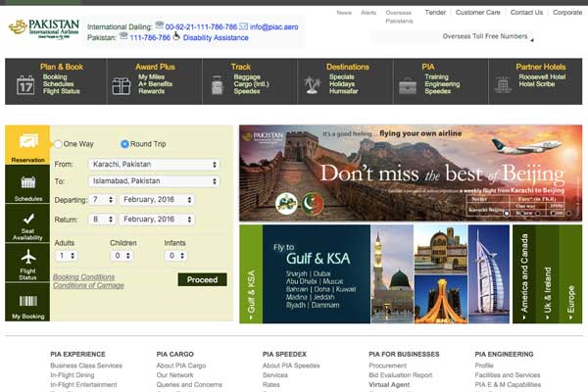The image size is (588, 392).
Task: Open My Miles under Award Plus
Action: coord(152,76)
